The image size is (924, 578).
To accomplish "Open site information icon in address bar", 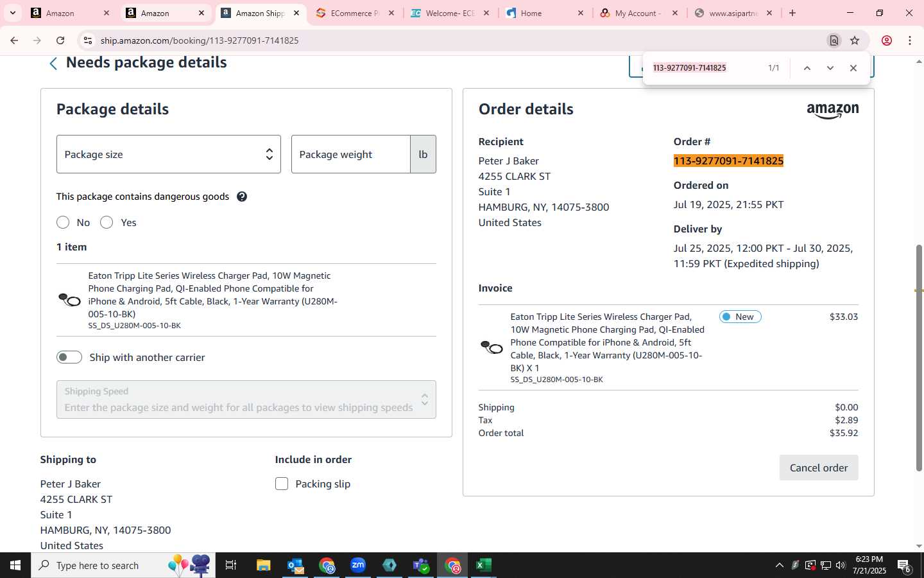I will coord(88,40).
